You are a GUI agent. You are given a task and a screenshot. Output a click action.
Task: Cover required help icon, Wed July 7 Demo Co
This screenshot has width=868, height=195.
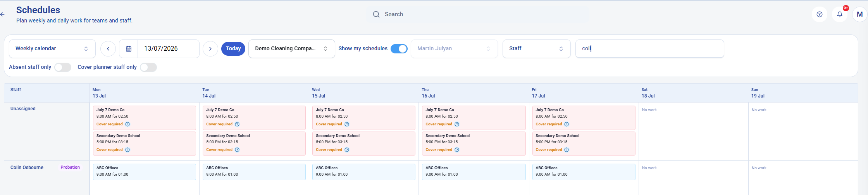click(347, 124)
